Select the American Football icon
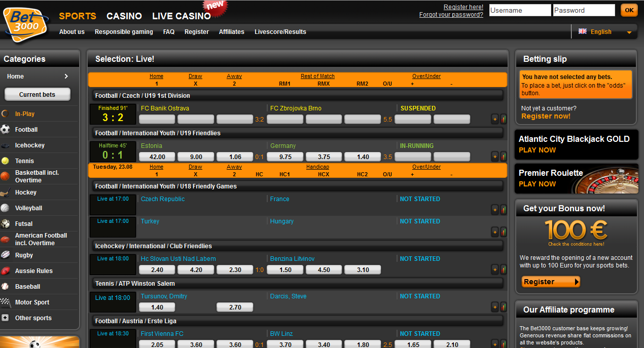 (5, 239)
